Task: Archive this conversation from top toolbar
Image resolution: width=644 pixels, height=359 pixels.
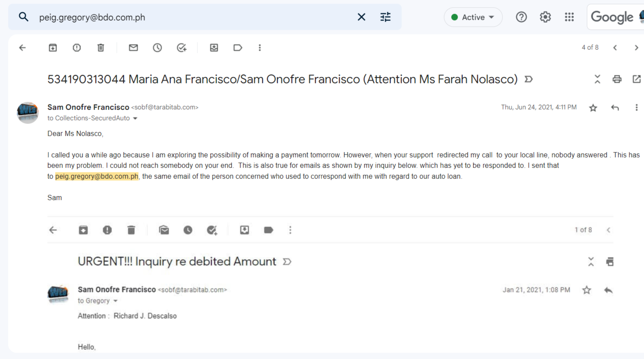Action: 53,48
